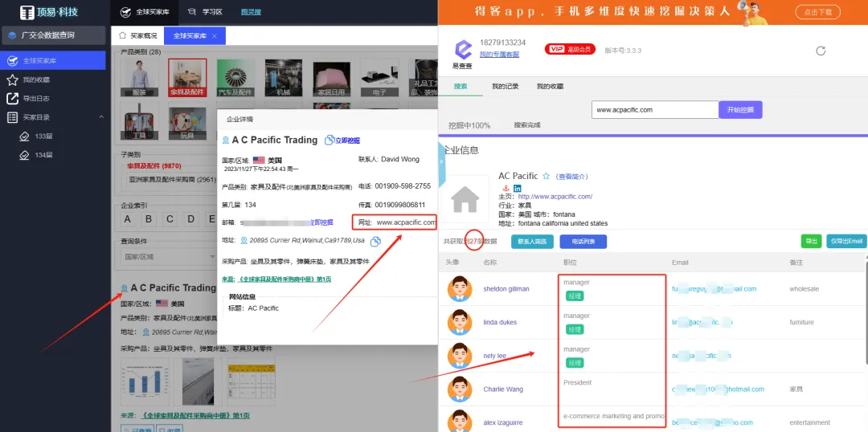Click the star icon beside 我的收藏
868x432 pixels.
[x=12, y=79]
